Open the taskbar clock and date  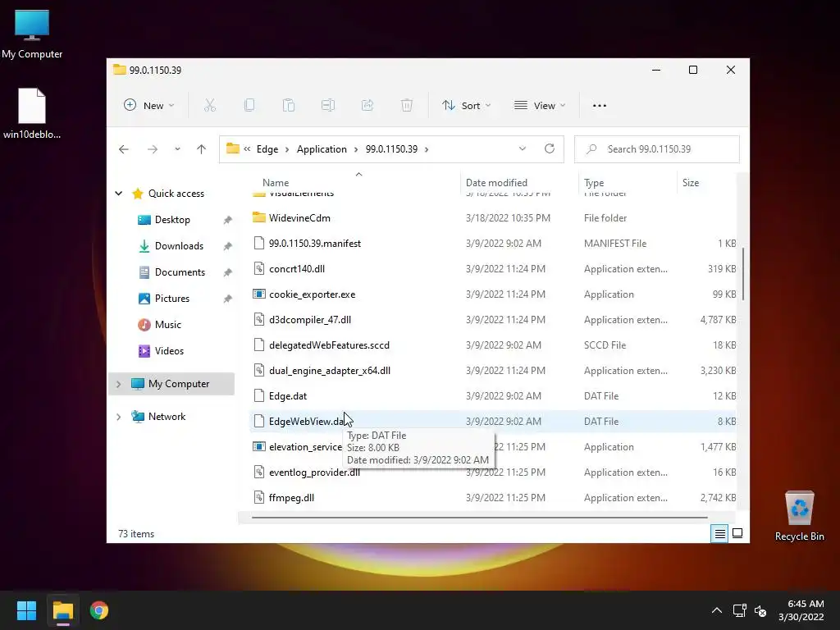801,610
